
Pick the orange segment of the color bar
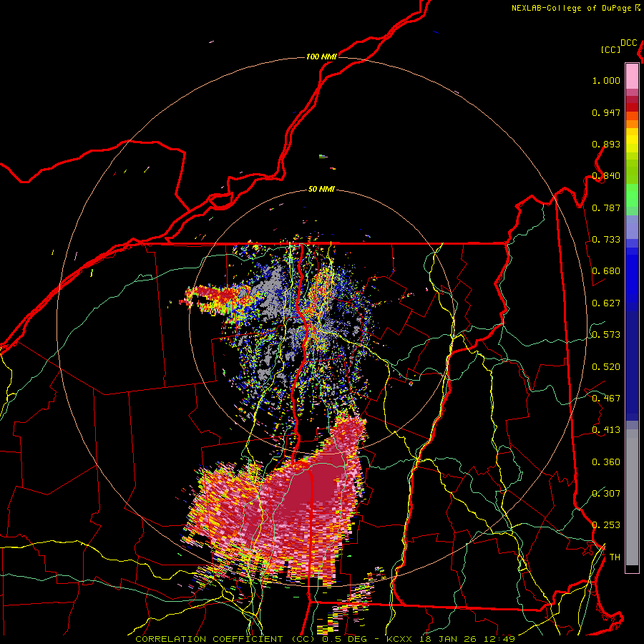[x=632, y=124]
